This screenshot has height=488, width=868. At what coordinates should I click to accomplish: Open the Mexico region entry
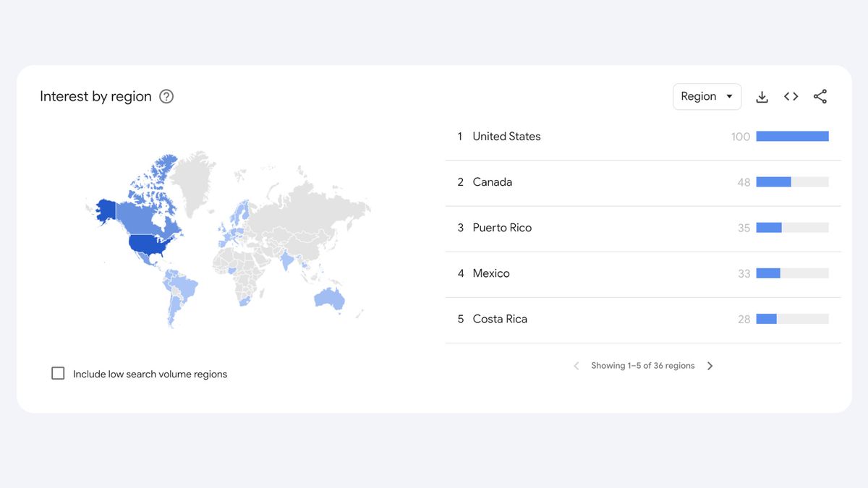pos(491,273)
